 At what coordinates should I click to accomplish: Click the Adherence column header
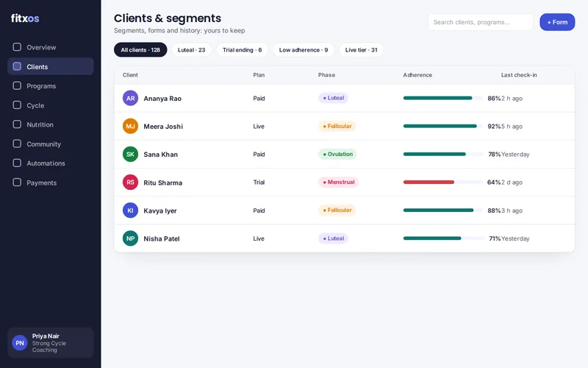click(x=417, y=75)
